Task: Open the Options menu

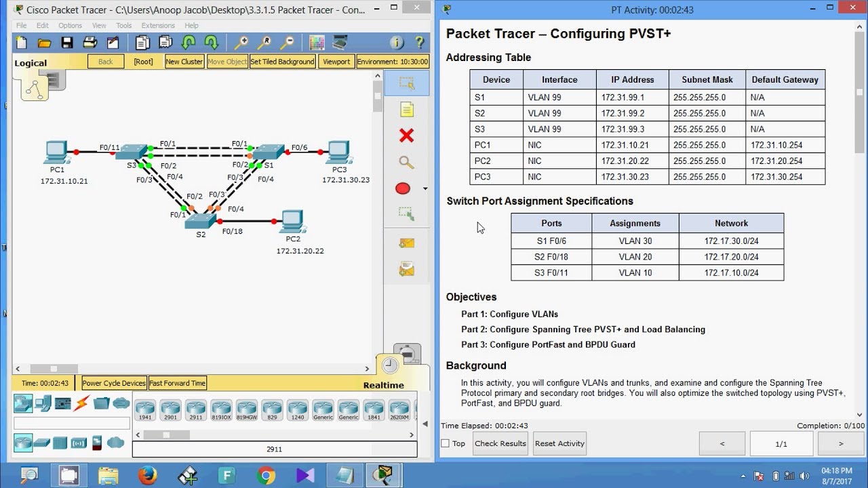Action: coord(70,26)
